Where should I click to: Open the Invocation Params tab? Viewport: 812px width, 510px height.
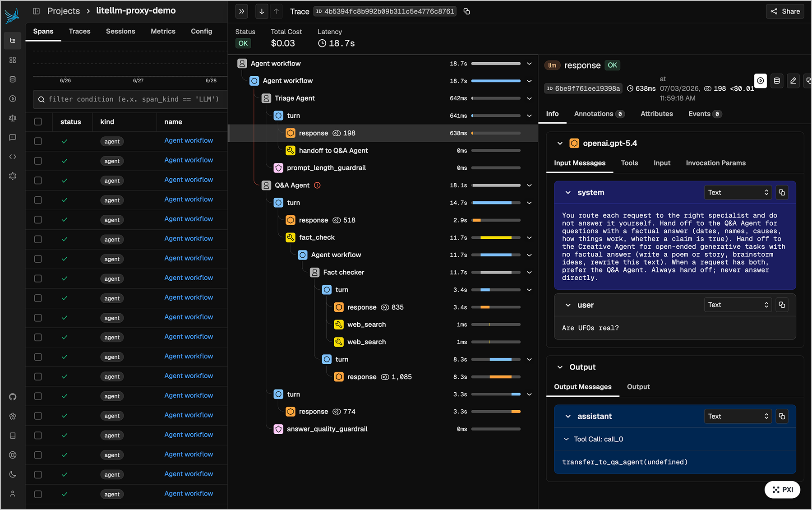click(715, 163)
